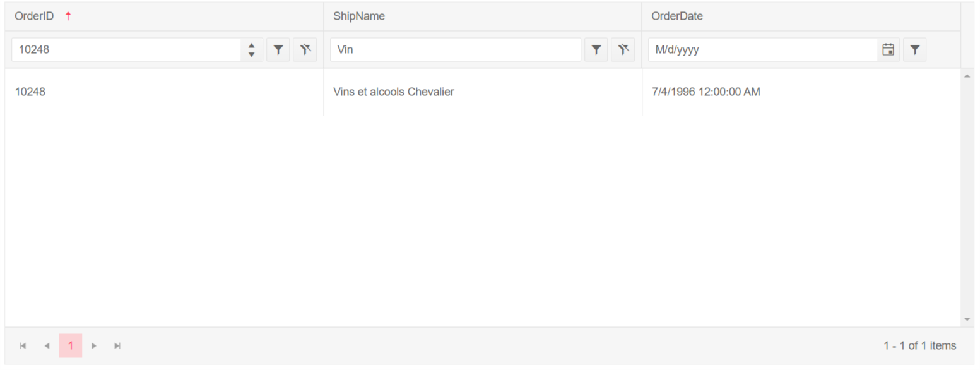Click the OrderID filter input field
The image size is (980, 370).
[x=126, y=49]
